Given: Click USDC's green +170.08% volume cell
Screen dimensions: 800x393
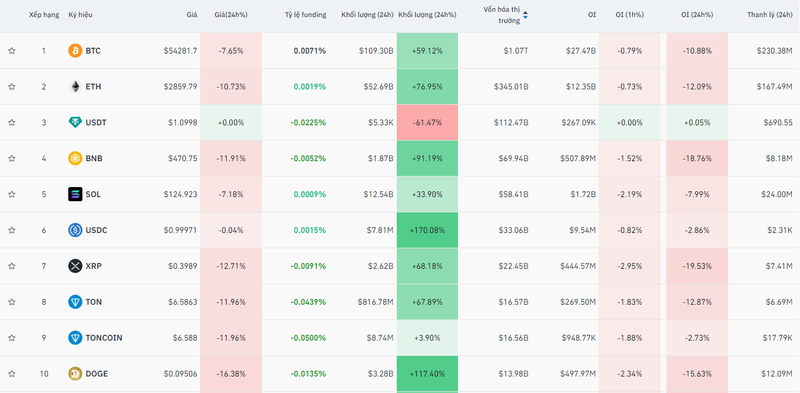Looking at the screenshot, I should [x=427, y=230].
